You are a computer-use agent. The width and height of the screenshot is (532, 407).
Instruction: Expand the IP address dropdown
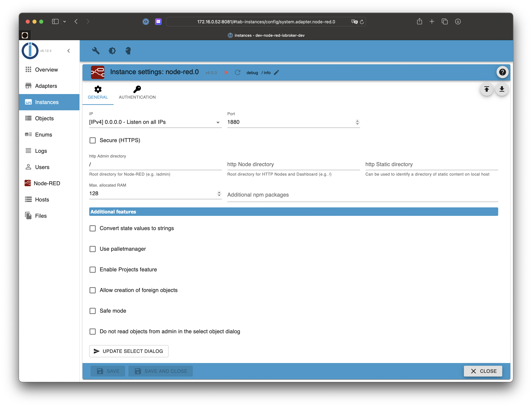tap(155, 122)
